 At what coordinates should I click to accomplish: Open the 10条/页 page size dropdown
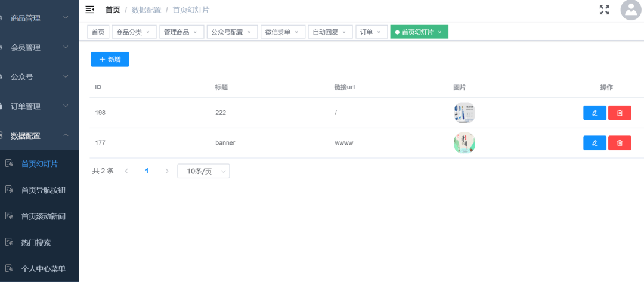[203, 171]
